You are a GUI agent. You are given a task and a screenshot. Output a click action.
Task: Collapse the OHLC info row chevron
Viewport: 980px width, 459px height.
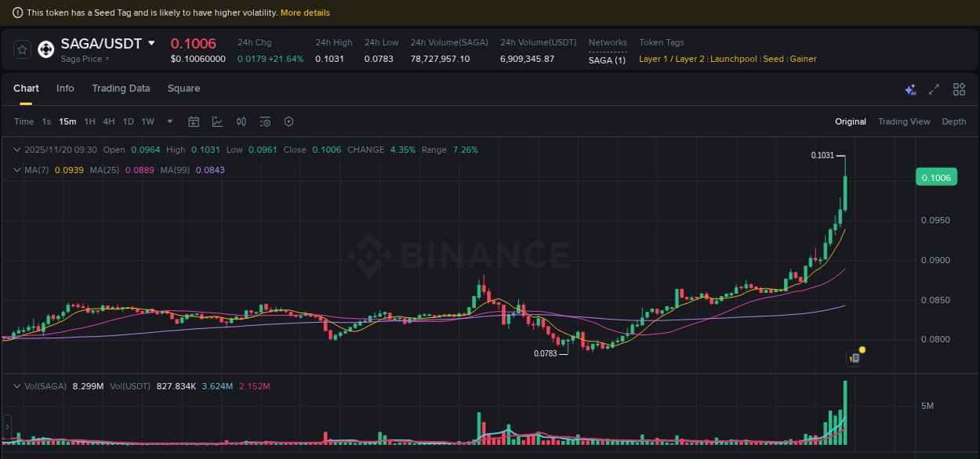point(17,149)
